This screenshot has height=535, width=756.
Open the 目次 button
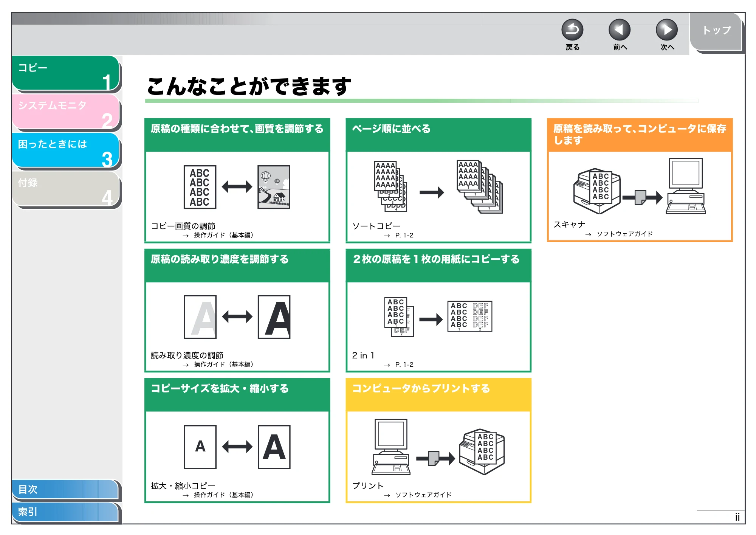pos(65,489)
